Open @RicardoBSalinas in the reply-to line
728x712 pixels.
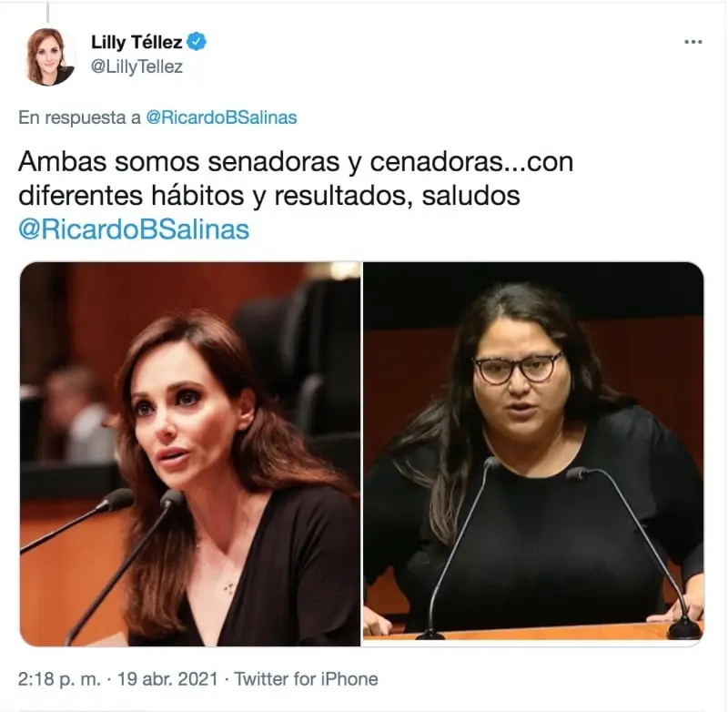point(221,117)
